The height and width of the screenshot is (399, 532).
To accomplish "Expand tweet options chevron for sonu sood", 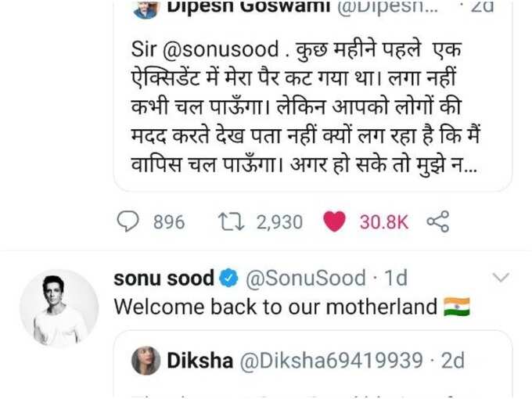I will point(501,278).
